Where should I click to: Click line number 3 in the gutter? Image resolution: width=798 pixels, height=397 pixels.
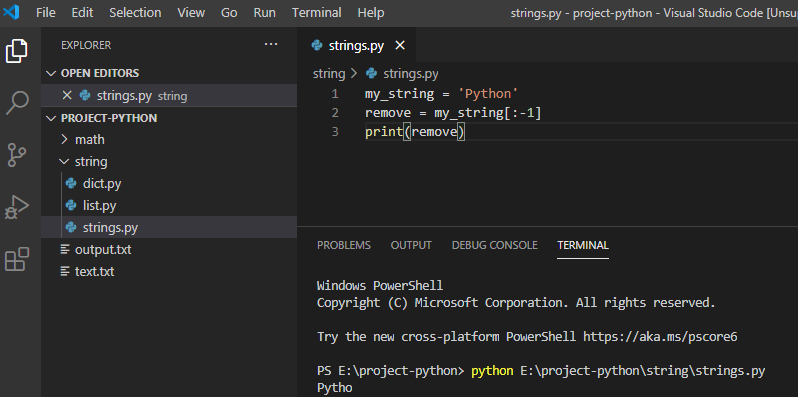point(334,132)
